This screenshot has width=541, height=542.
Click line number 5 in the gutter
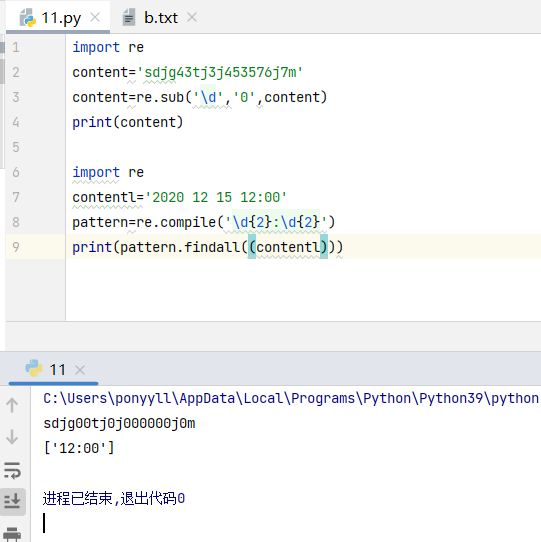[x=16, y=147]
